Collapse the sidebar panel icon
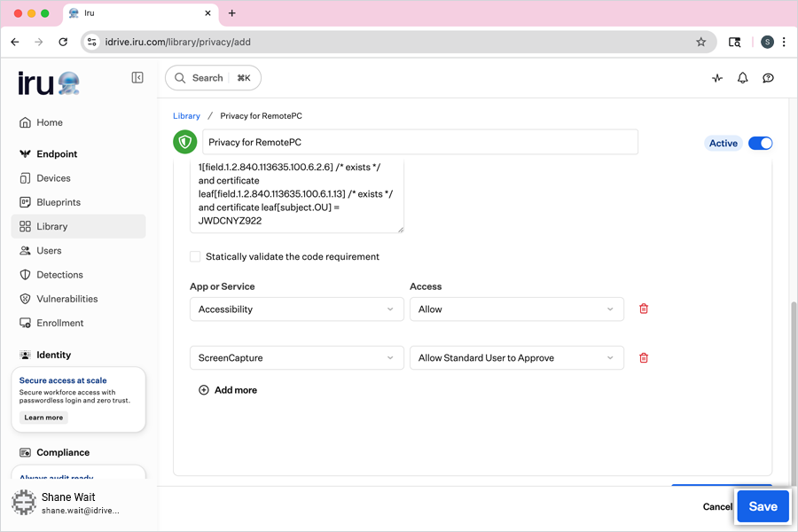 tap(137, 78)
